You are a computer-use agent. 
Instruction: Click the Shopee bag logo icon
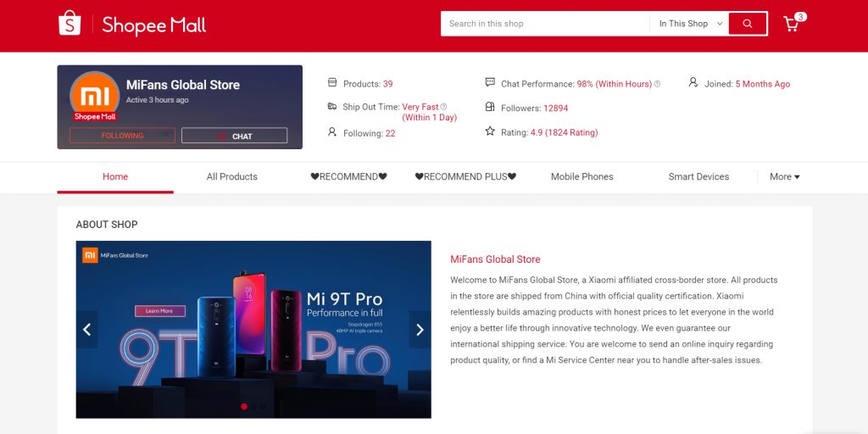[70, 23]
